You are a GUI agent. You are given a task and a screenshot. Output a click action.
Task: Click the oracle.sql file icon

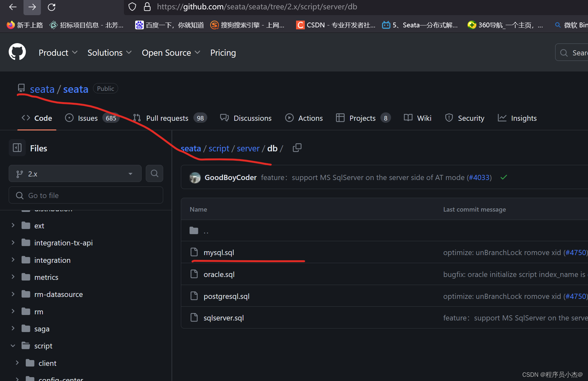click(194, 274)
